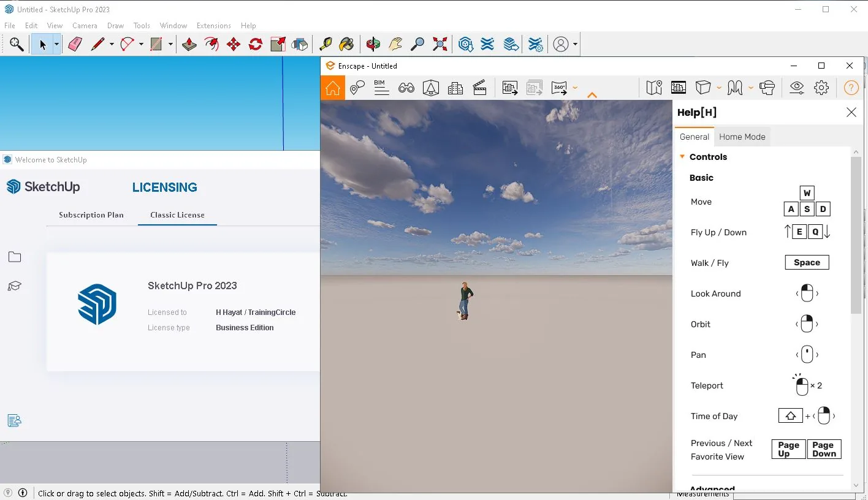Open Enscape BIM information panel
Viewport: 868px width, 500px height.
382,88
